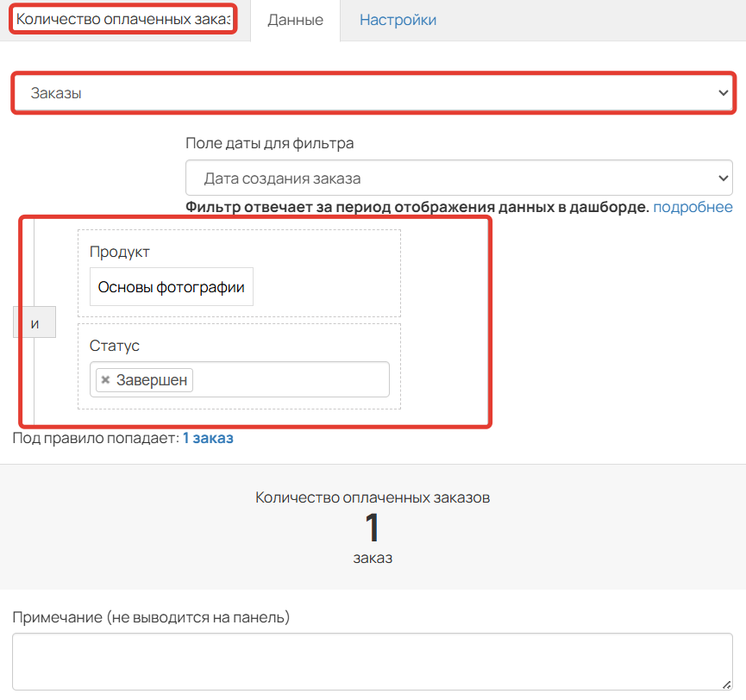Click the Количество оплаченных заказов preview title
This screenshot has width=746, height=700.
point(373,497)
